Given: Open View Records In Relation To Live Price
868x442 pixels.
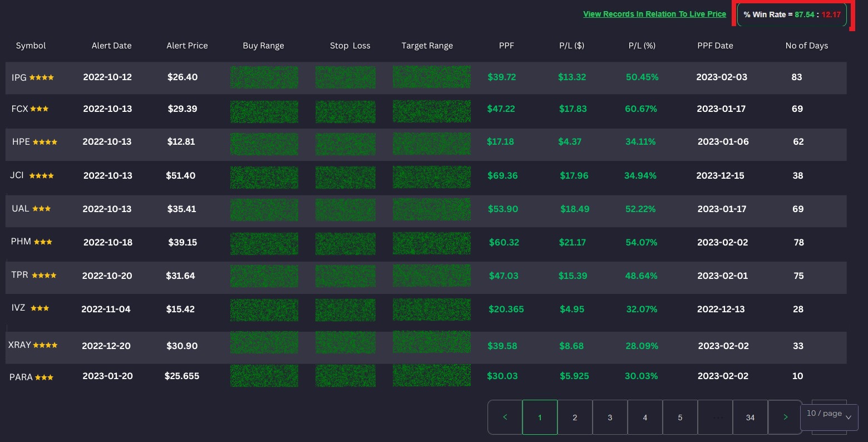Looking at the screenshot, I should coord(654,14).
